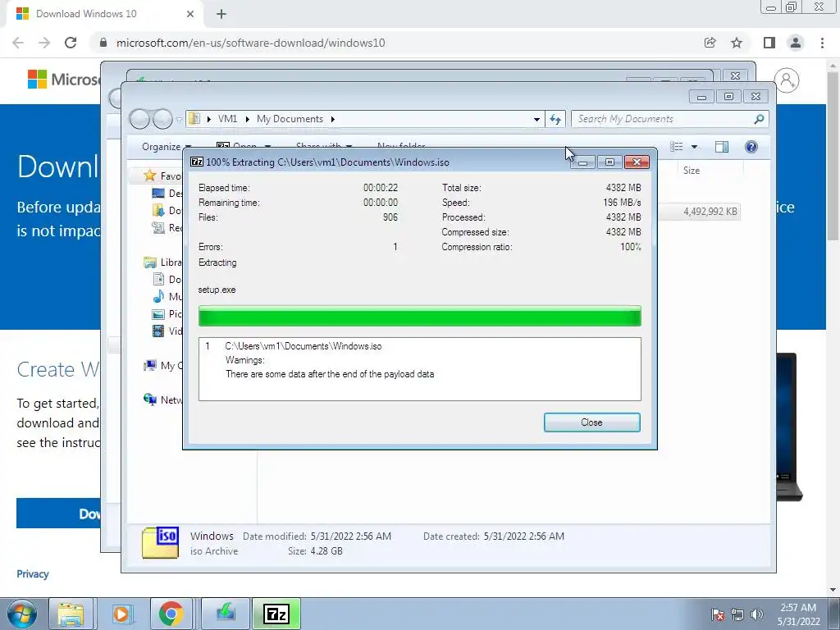Open a new Chrome tab
Viewport: 840px width, 630px height.
point(221,14)
